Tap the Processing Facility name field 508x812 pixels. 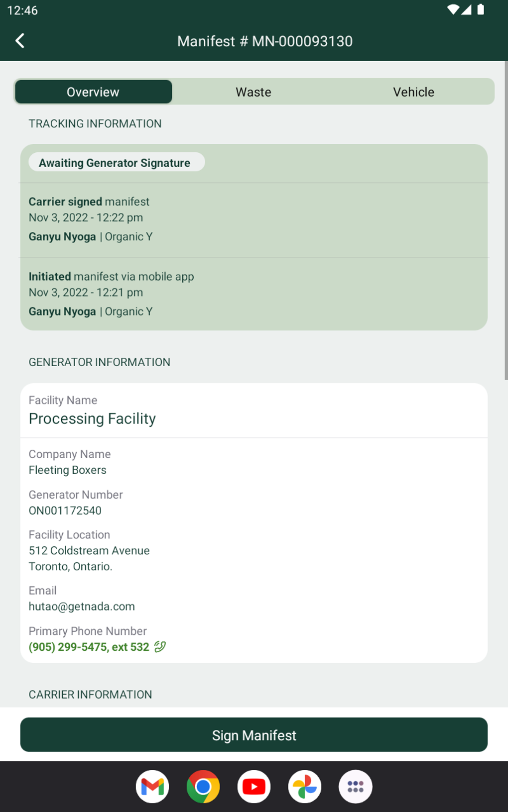(93, 418)
